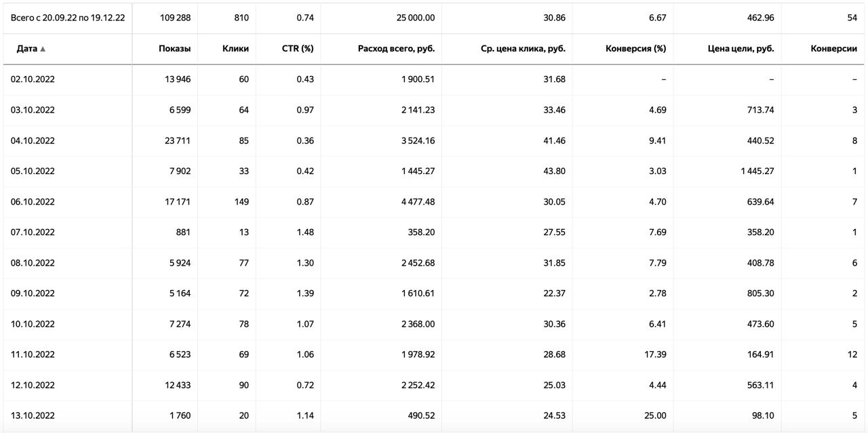Sort table by Клики column header

pos(235,49)
